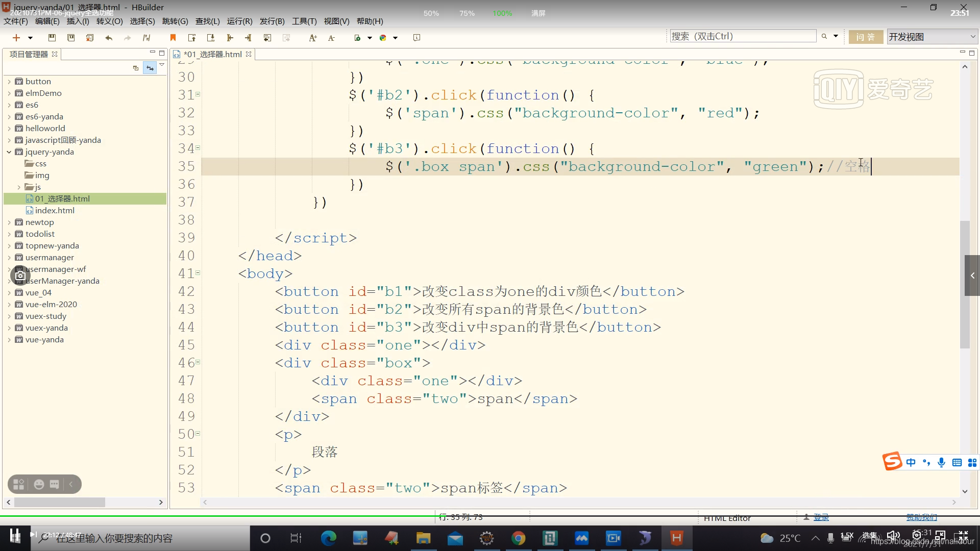Select the vuex-study project
The height and width of the screenshot is (551, 980).
click(x=46, y=316)
